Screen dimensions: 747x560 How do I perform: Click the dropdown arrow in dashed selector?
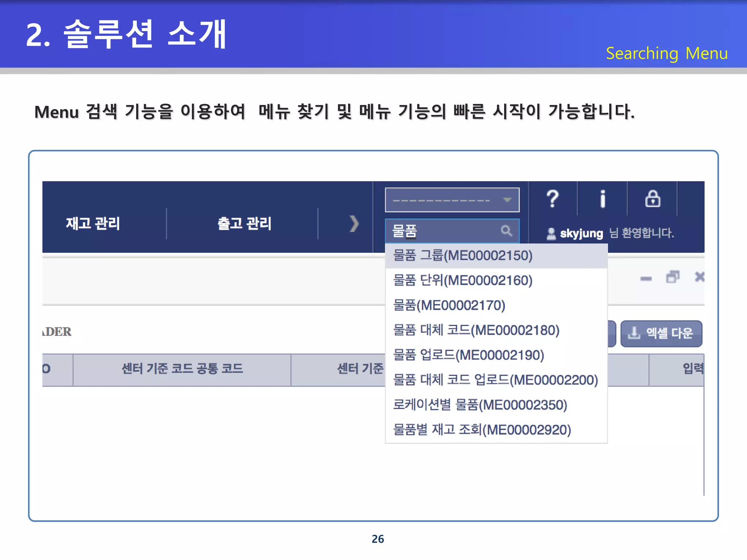[507, 200]
